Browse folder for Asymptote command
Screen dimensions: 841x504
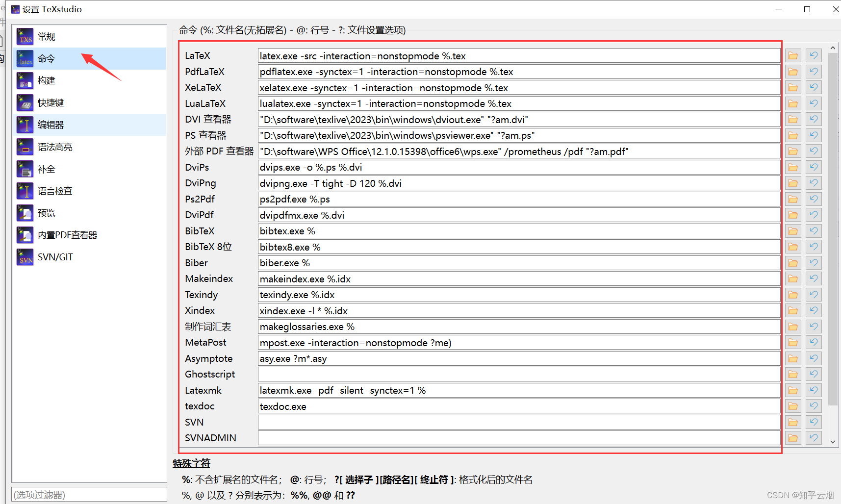click(793, 358)
